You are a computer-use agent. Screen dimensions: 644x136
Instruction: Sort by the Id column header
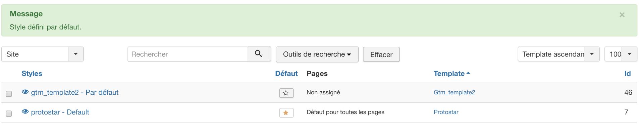[x=627, y=74]
